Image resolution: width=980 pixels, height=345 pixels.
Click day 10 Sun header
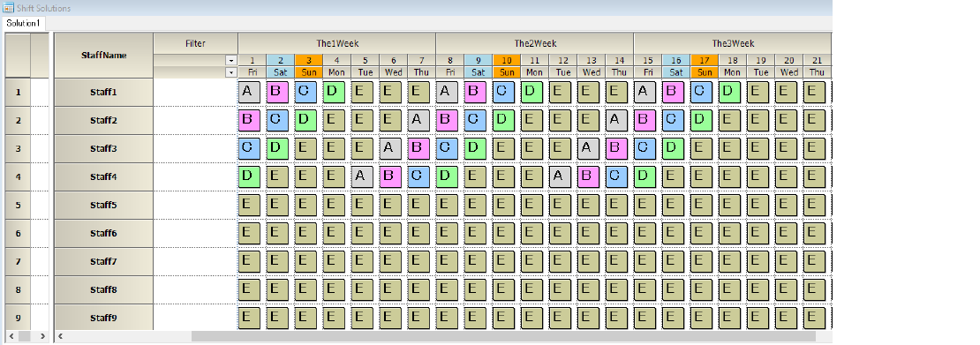tap(506, 65)
